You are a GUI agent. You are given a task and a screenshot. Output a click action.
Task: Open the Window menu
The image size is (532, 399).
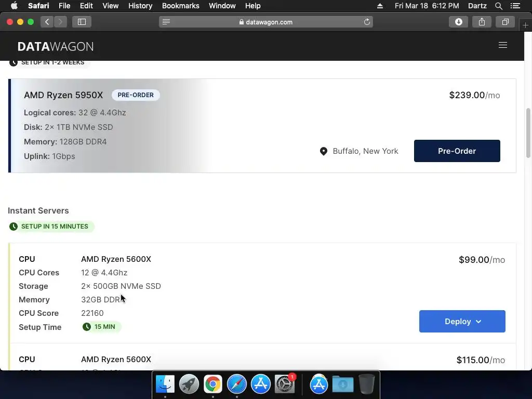tap(222, 6)
